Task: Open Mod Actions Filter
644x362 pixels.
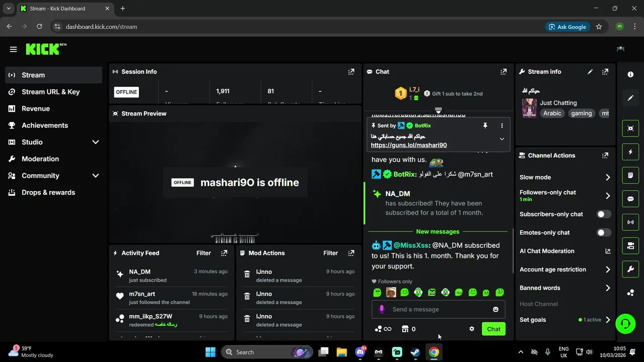Action: point(331,253)
